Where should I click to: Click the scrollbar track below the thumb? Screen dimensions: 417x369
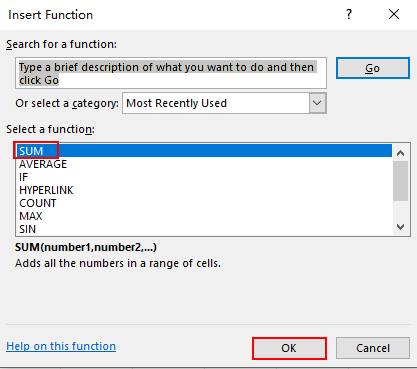click(401, 210)
